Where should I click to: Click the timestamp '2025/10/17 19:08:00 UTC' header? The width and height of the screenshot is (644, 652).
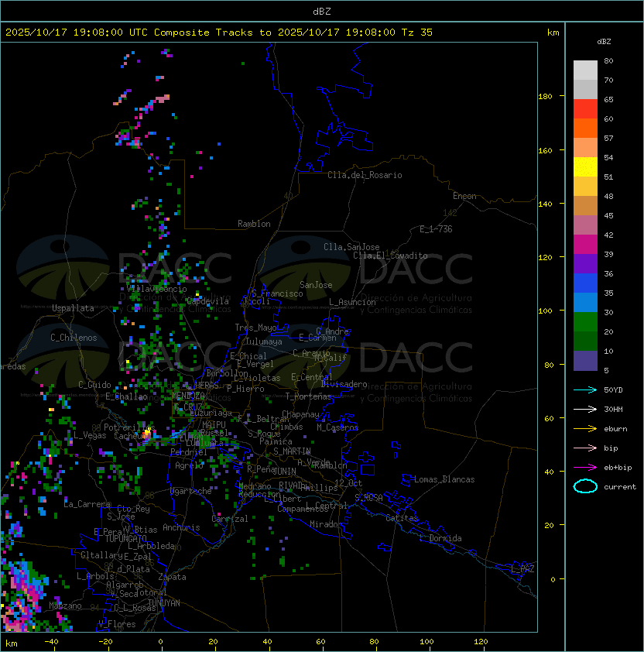click(77, 33)
